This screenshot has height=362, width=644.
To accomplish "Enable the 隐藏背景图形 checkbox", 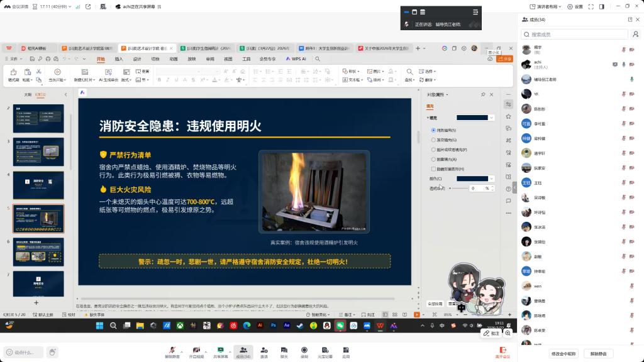I will [x=433, y=169].
